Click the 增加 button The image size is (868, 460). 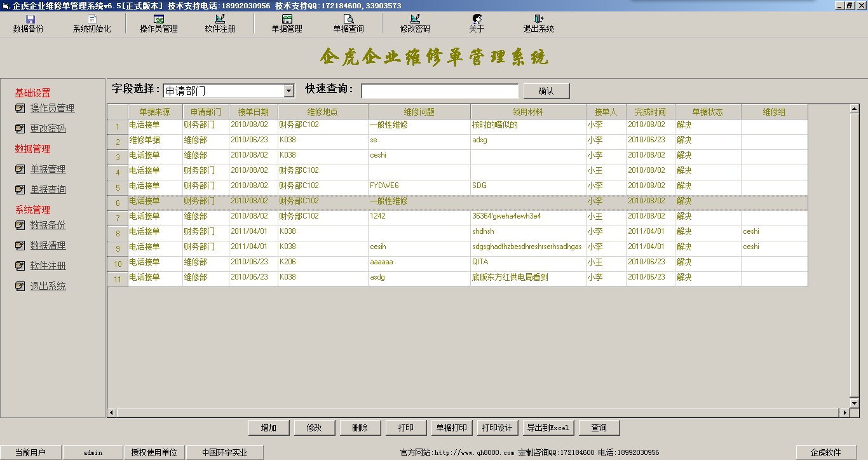click(269, 428)
